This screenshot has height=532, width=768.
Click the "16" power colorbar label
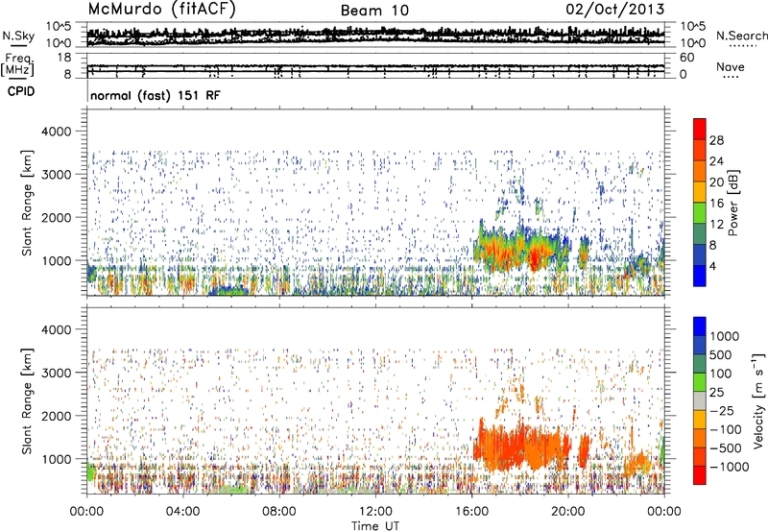[x=716, y=204]
